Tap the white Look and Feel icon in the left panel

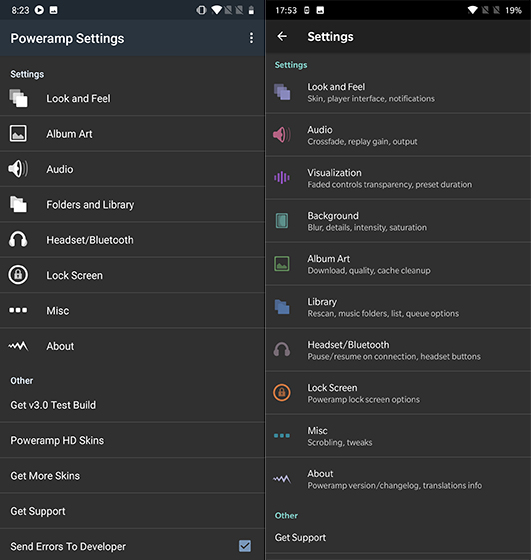click(x=18, y=98)
